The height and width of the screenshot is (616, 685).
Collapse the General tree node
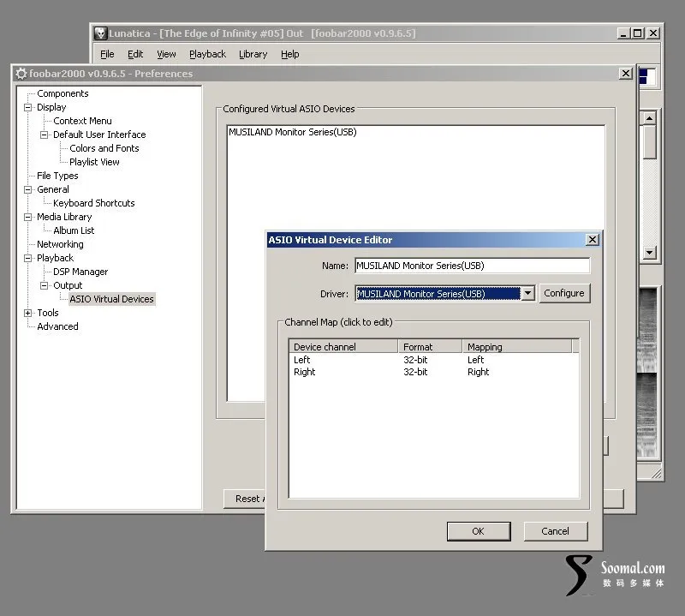point(28,189)
